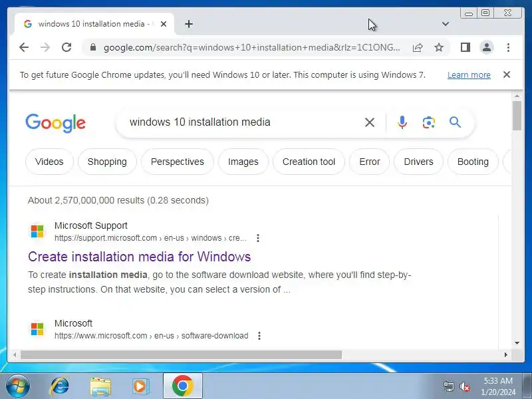Share this page icon in address bar
The width and height of the screenshot is (532, 399).
(x=418, y=47)
